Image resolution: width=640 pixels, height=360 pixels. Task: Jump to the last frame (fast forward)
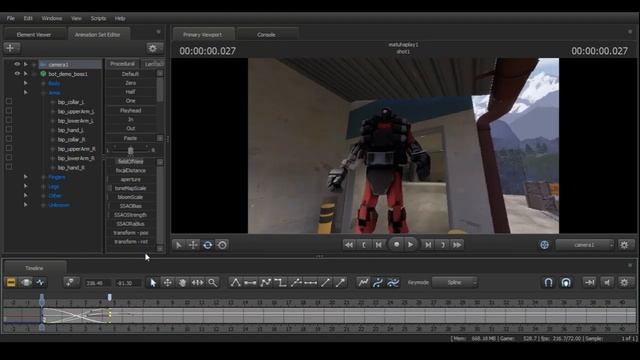tap(457, 245)
